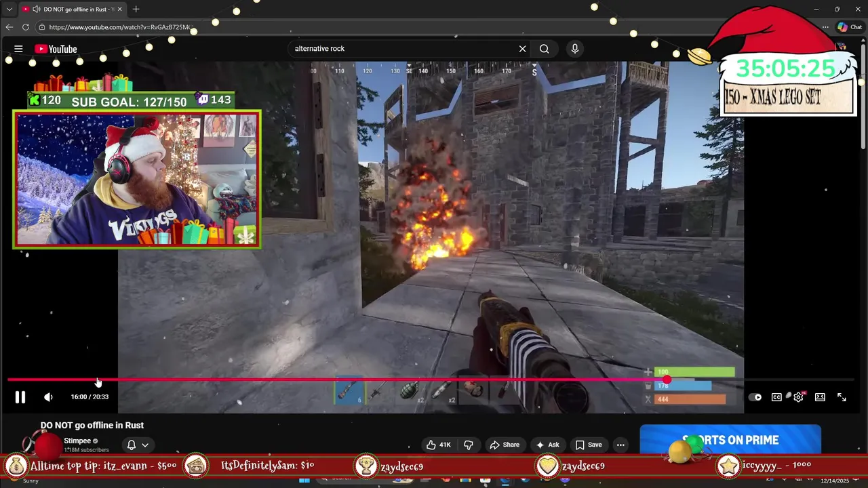Toggle the autoplay switch in player
The width and height of the screenshot is (868, 488).
click(755, 397)
